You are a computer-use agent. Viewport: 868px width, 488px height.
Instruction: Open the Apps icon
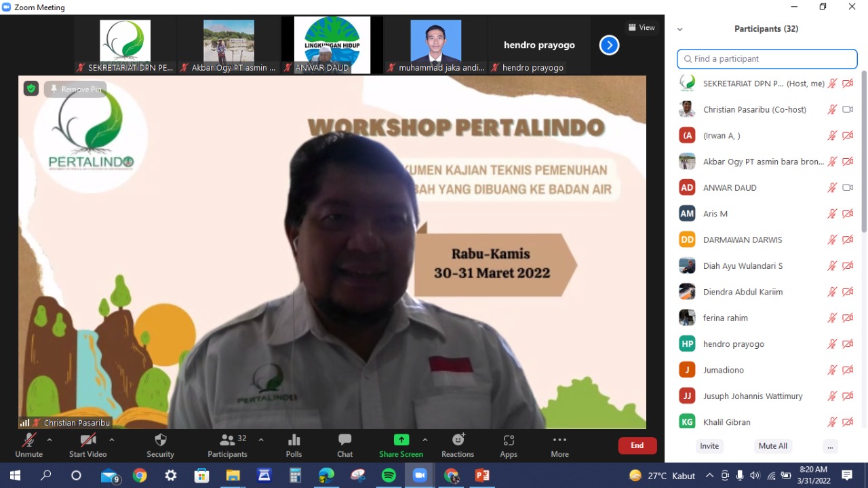pos(509,440)
